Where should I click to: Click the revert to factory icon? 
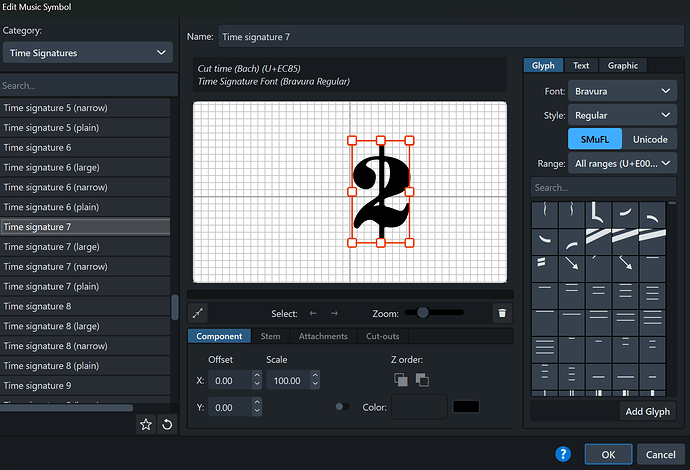click(166, 425)
